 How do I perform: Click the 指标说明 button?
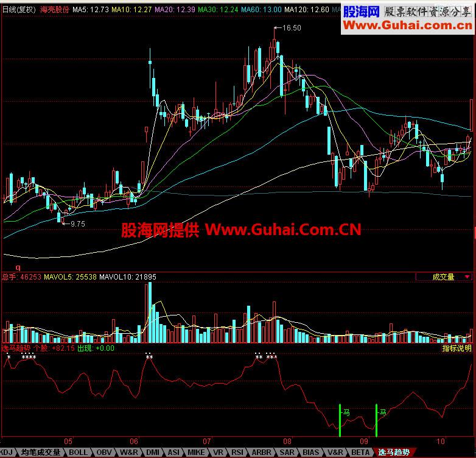(457, 348)
